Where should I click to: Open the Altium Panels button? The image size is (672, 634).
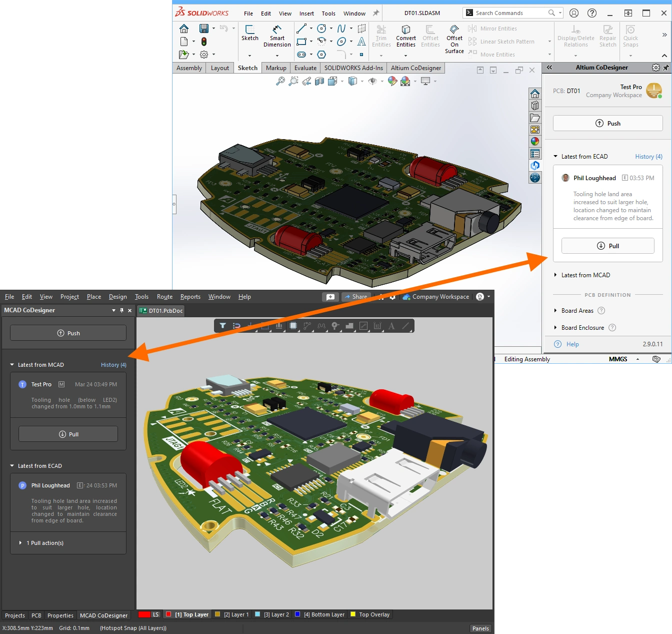[x=480, y=628]
